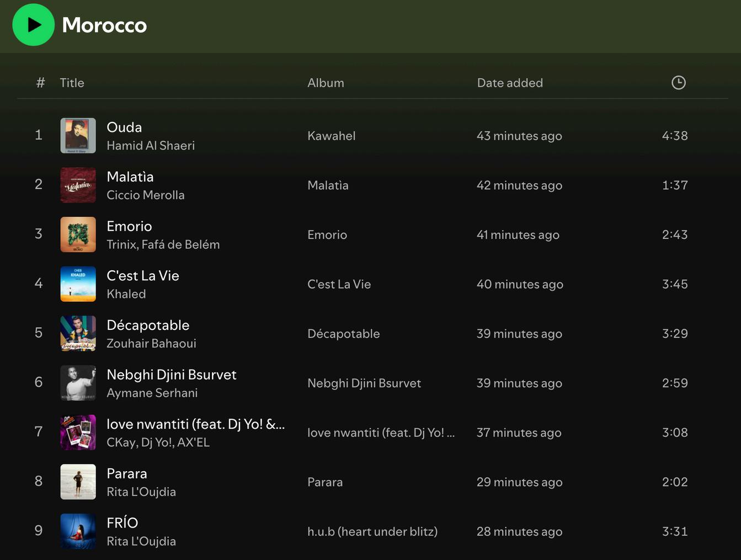The height and width of the screenshot is (560, 741).
Task: Open Parara album cover thumbnail
Action: coord(78,482)
